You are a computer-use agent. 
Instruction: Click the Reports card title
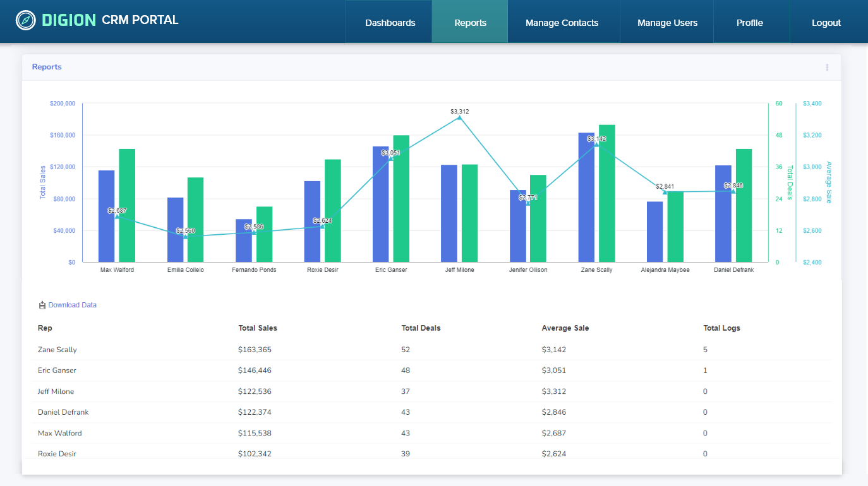pyautogui.click(x=46, y=66)
